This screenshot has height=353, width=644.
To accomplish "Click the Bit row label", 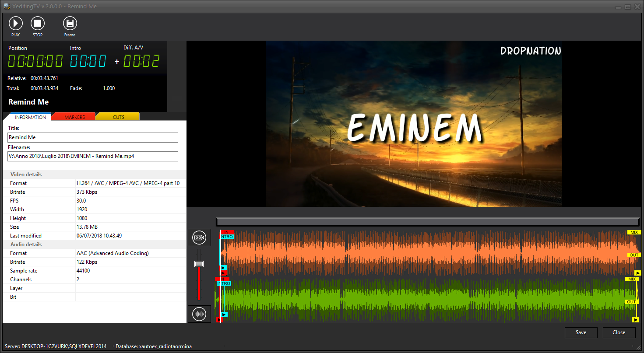I will click(x=13, y=297).
